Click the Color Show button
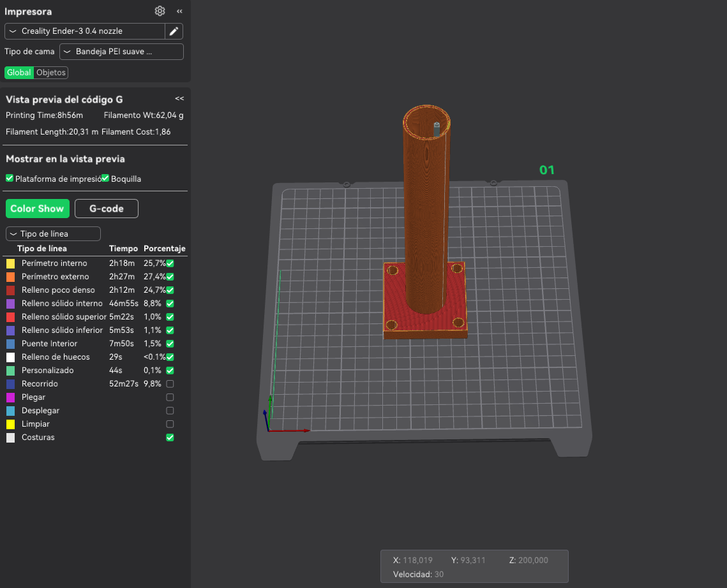727x588 pixels. pyautogui.click(x=38, y=209)
